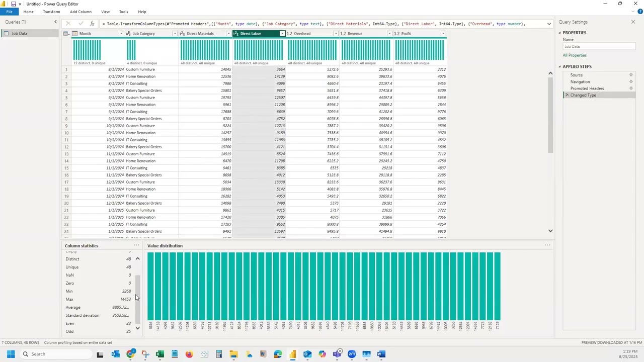Click the 123 type icon on Direct Materials
The height and width of the screenshot is (362, 644).
point(182,34)
